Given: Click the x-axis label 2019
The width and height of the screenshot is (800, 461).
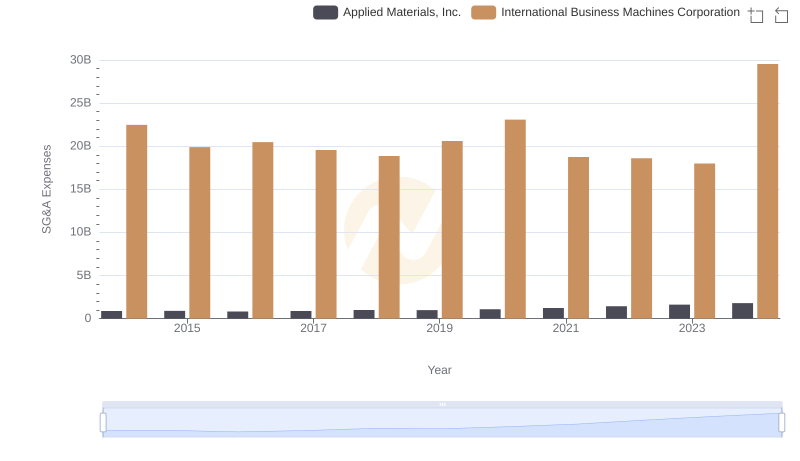Looking at the screenshot, I should coord(439,328).
